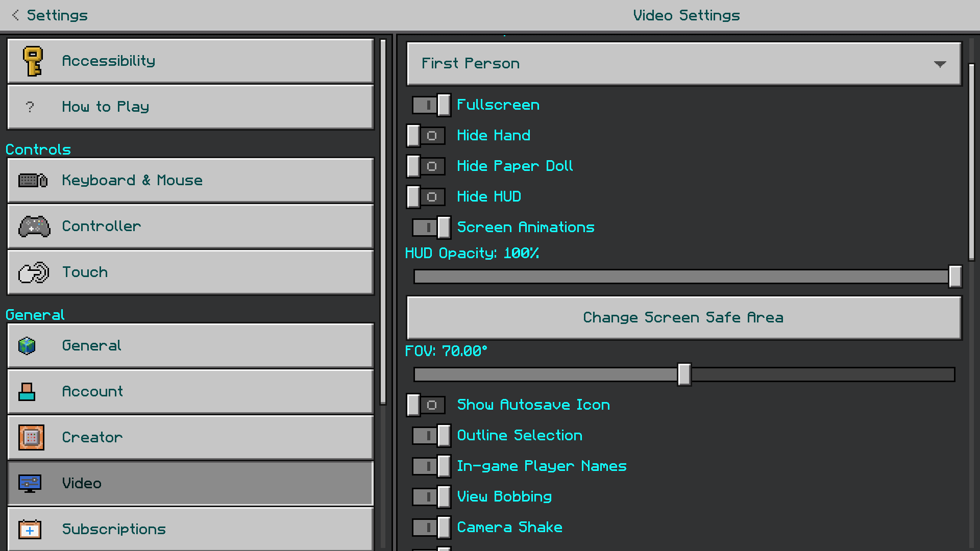
Task: Click the question mark How to Play icon
Action: 30,107
